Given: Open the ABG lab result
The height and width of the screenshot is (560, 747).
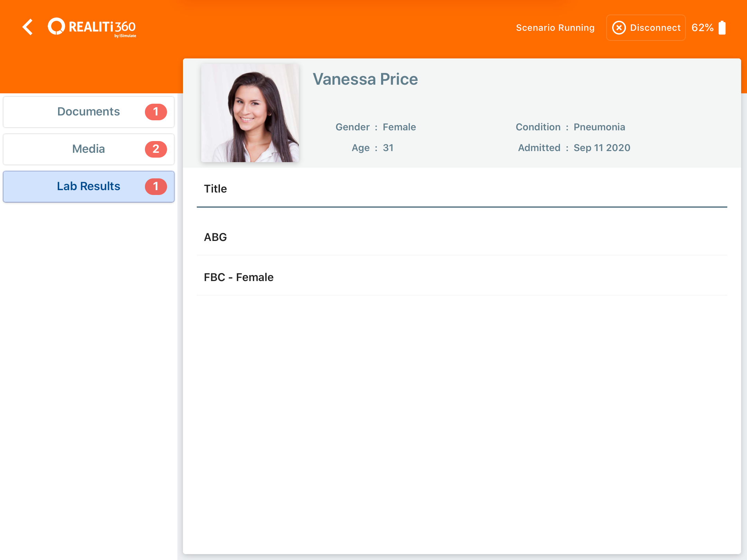Looking at the screenshot, I should (215, 237).
